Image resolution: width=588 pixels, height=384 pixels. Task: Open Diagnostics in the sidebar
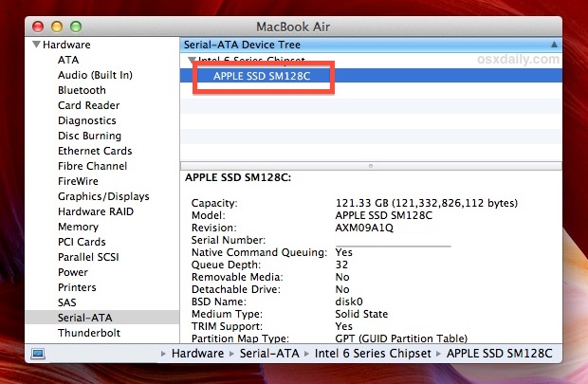click(x=87, y=120)
